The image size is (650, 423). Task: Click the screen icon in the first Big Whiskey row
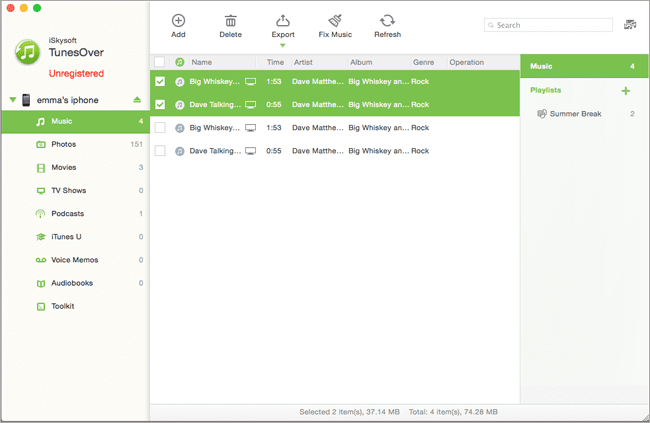coord(250,82)
